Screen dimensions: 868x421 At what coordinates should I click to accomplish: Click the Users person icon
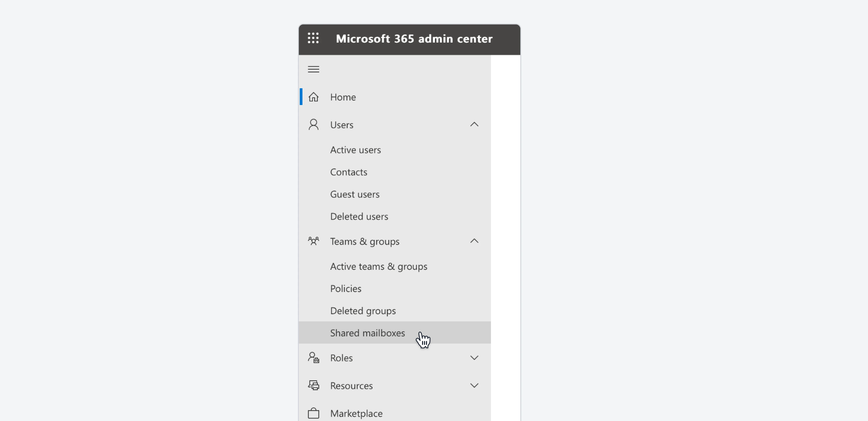pyautogui.click(x=313, y=125)
